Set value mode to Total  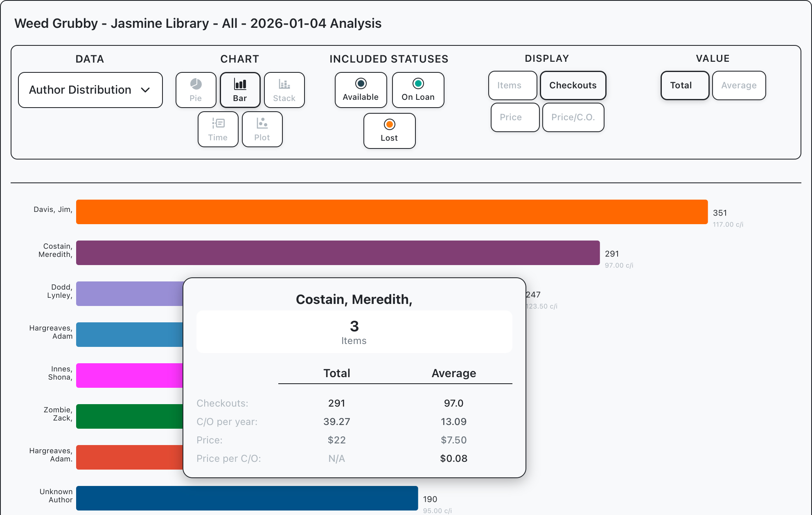coord(684,85)
